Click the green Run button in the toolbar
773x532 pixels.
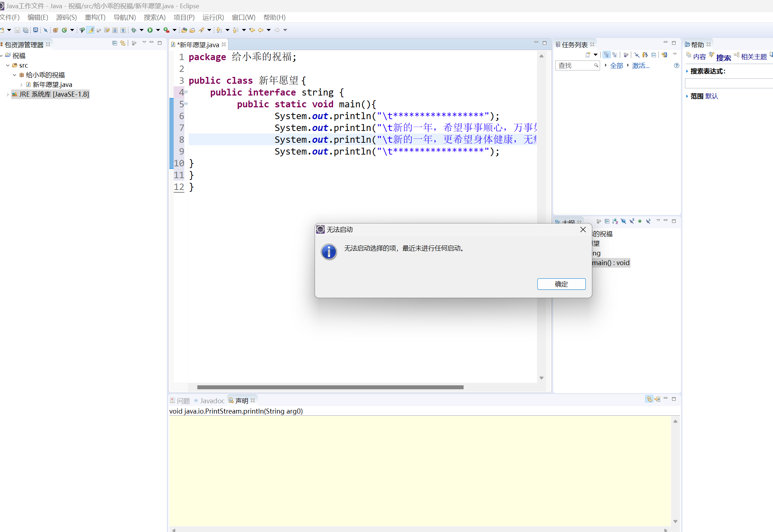pyautogui.click(x=150, y=30)
